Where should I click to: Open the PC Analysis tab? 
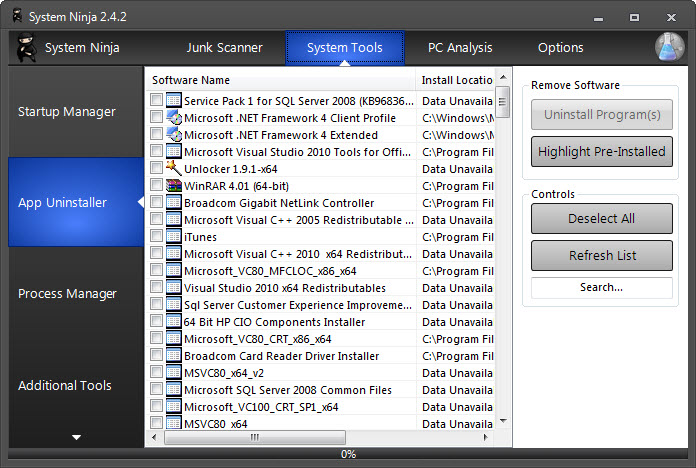click(460, 47)
